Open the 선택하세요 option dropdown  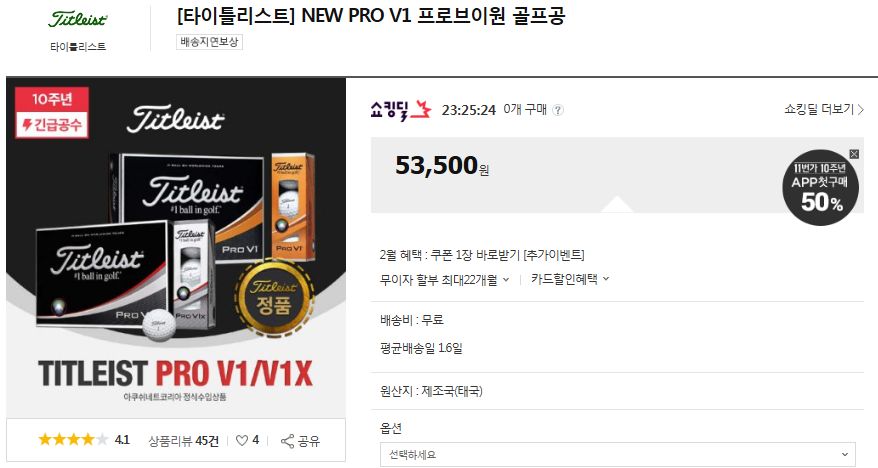618,455
